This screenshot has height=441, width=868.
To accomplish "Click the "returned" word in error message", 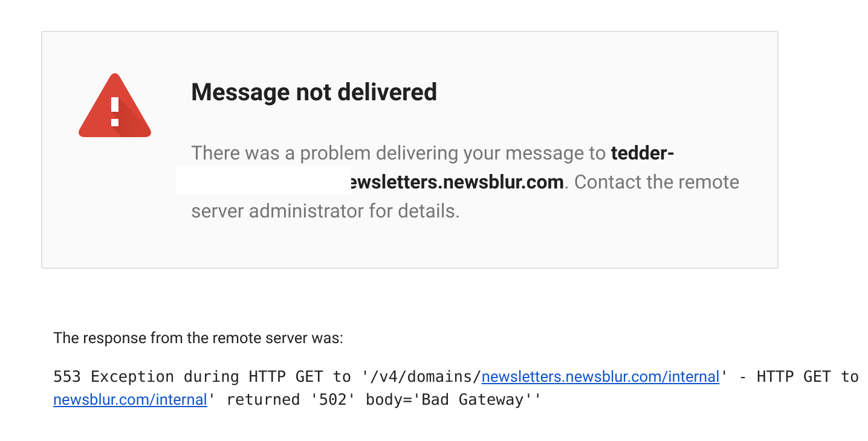I will [x=263, y=399].
